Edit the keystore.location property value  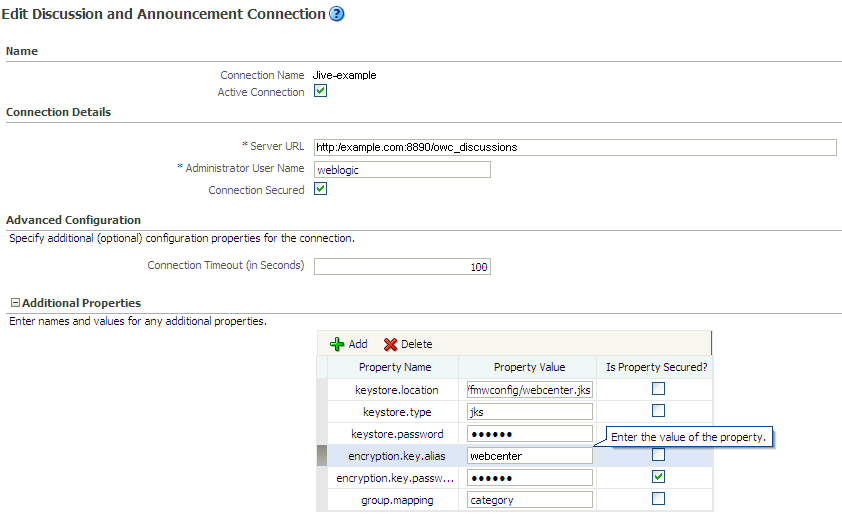[530, 389]
